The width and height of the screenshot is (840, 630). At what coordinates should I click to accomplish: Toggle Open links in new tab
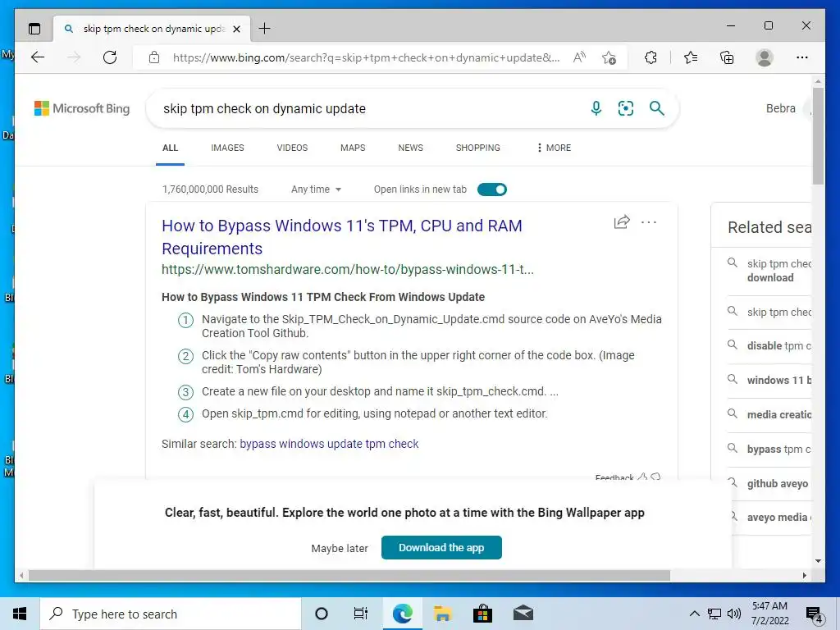tap(492, 189)
